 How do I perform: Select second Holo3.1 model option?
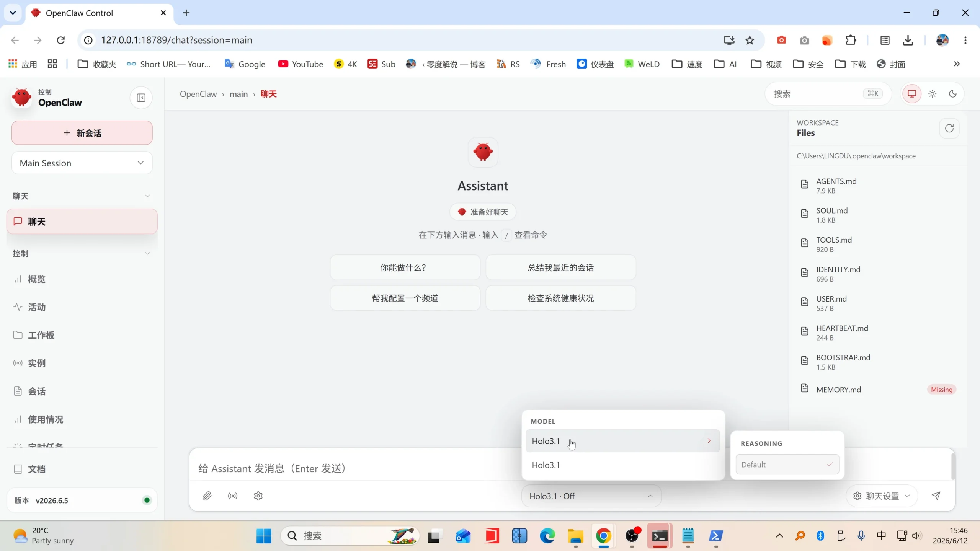[x=622, y=465]
